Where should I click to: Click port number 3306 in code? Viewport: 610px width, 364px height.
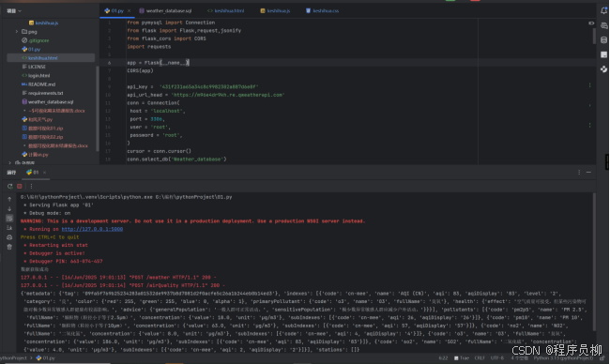point(156,119)
